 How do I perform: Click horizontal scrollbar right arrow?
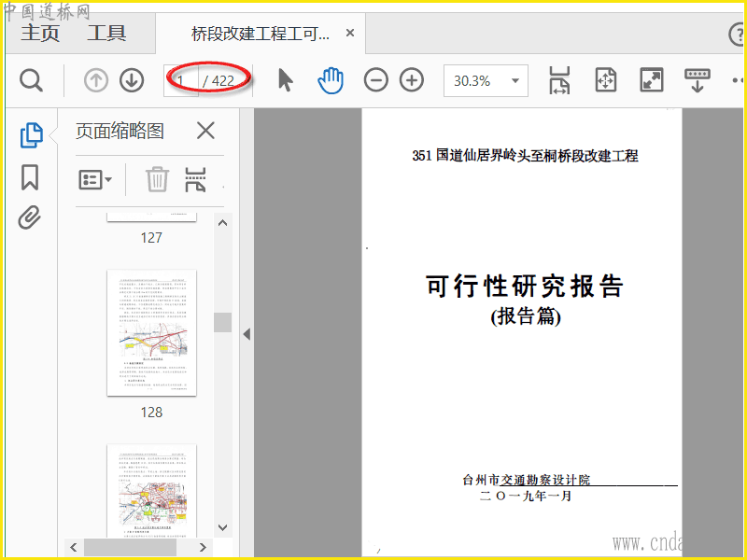click(203, 547)
